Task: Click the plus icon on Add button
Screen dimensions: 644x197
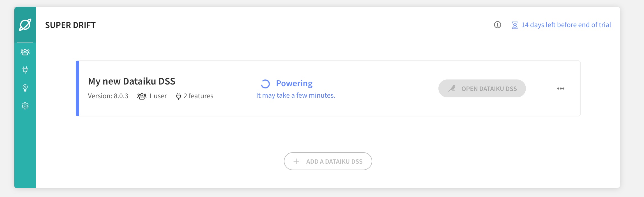Action: pyautogui.click(x=296, y=161)
